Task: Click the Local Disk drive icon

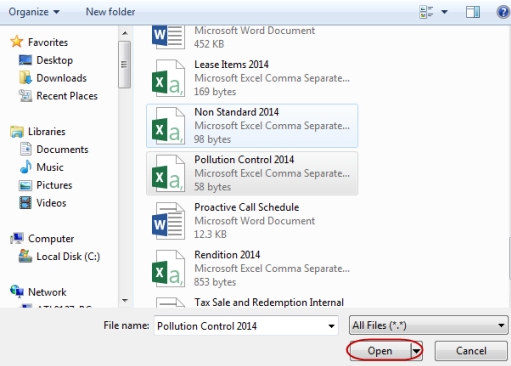Action: 25,256
